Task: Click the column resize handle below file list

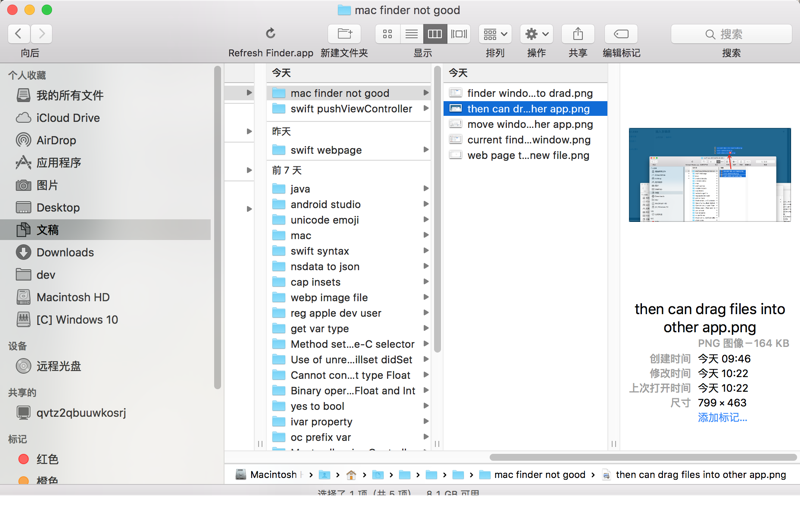Action: point(614,444)
